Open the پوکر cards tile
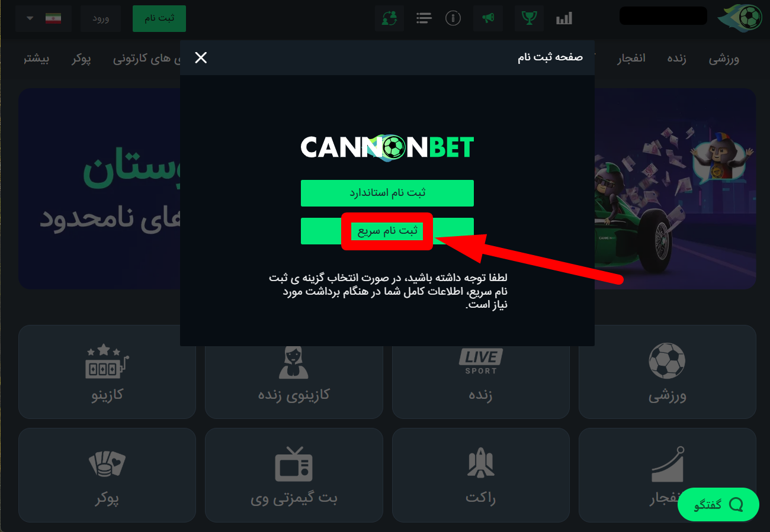Screen dimensions: 770x532 tap(107, 475)
